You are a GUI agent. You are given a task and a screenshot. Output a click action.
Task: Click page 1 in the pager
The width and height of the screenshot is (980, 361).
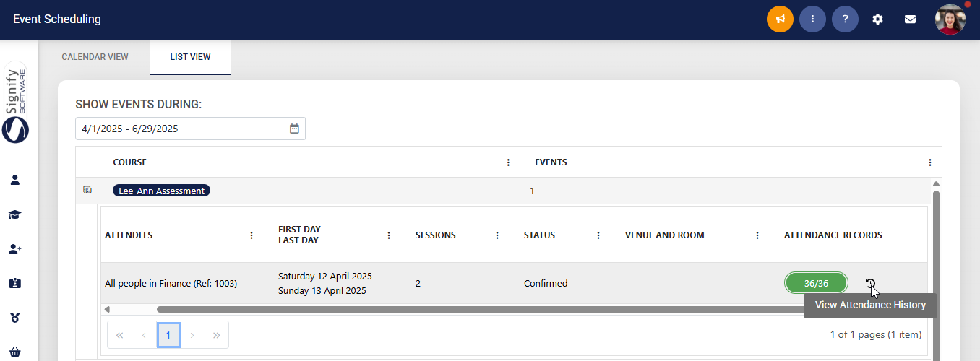pos(168,335)
